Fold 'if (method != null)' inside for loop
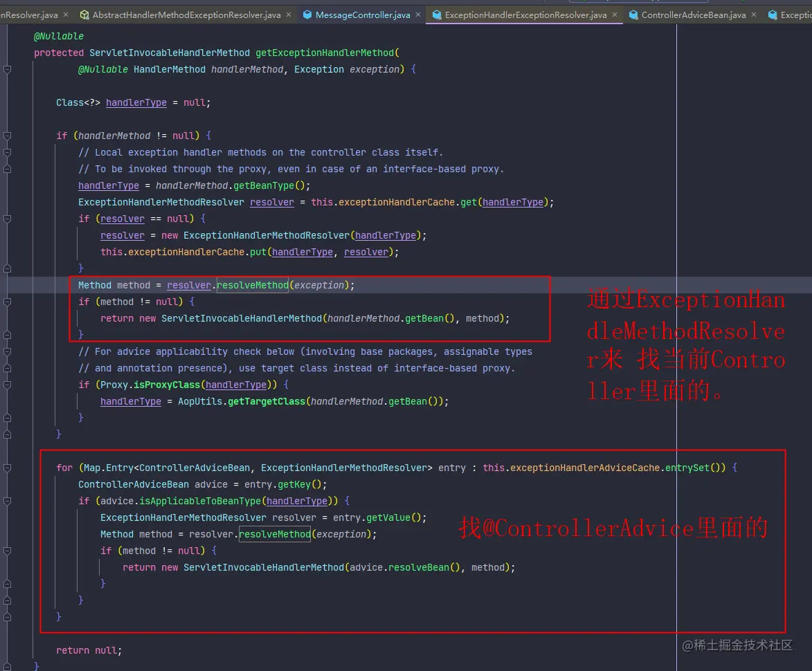812x671 pixels. [7, 551]
